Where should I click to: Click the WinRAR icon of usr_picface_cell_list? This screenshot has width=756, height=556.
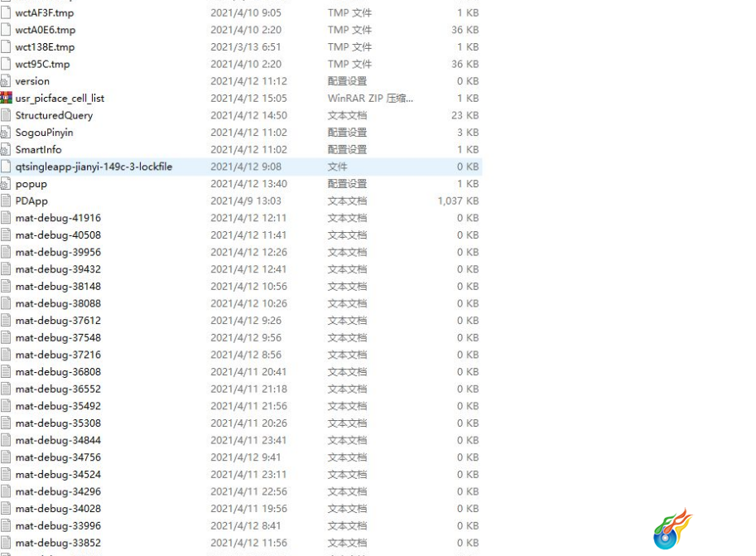click(6, 99)
